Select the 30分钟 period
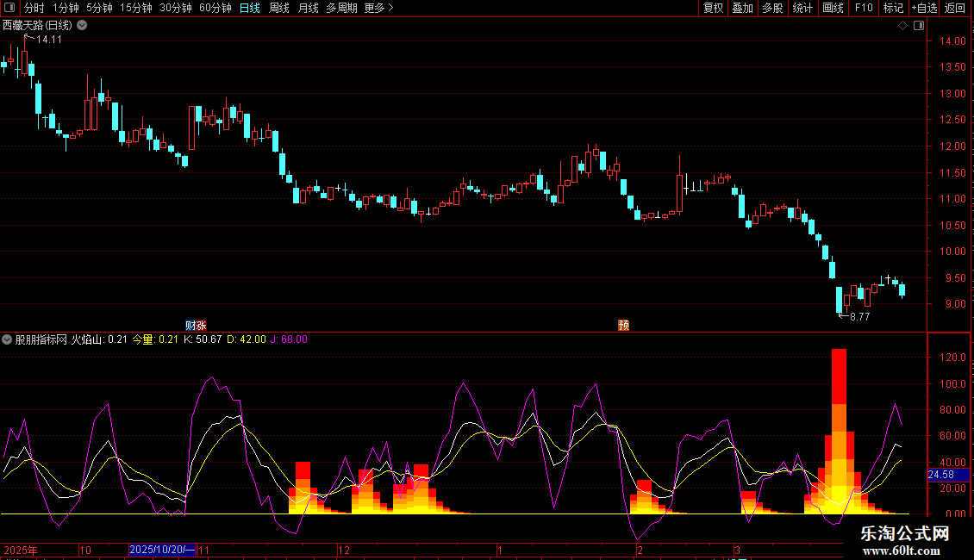 point(176,8)
